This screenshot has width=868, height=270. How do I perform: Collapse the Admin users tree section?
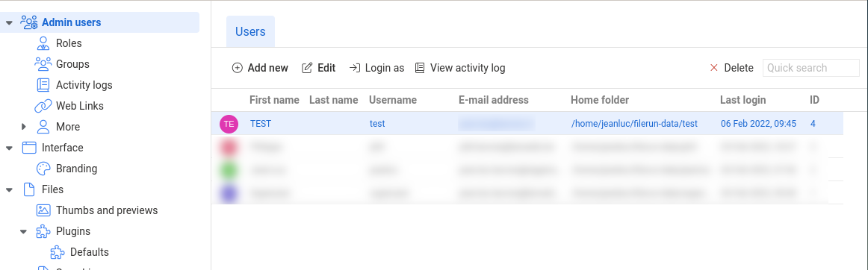pyautogui.click(x=9, y=22)
